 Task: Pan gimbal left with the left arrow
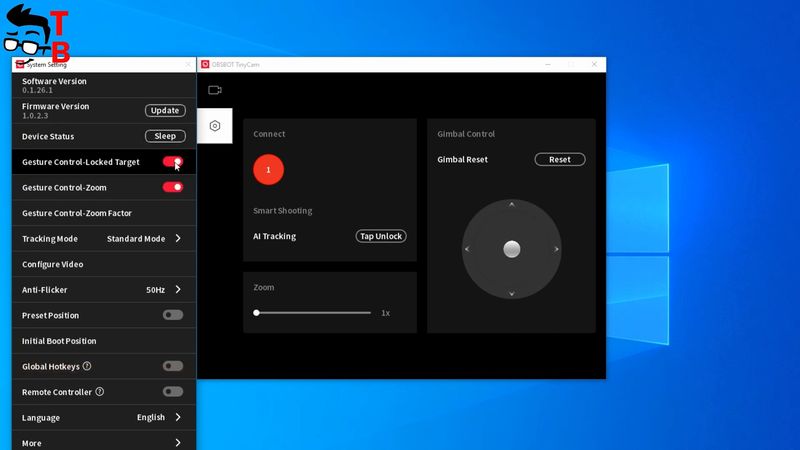(x=467, y=249)
